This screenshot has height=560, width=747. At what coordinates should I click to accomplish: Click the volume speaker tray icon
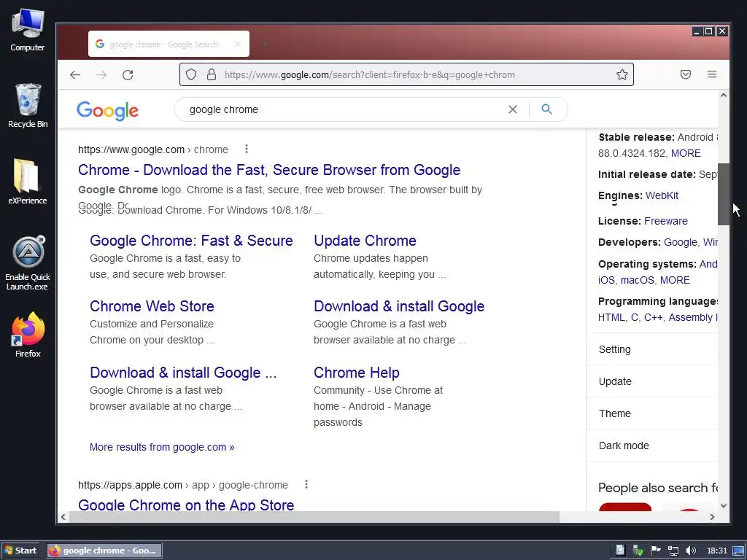(690, 551)
